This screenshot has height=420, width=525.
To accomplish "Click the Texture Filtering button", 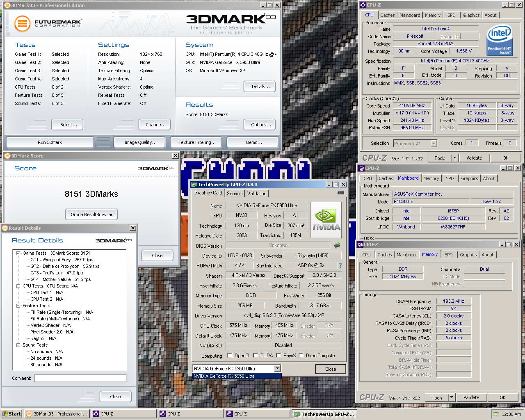I will pyautogui.click(x=197, y=142).
